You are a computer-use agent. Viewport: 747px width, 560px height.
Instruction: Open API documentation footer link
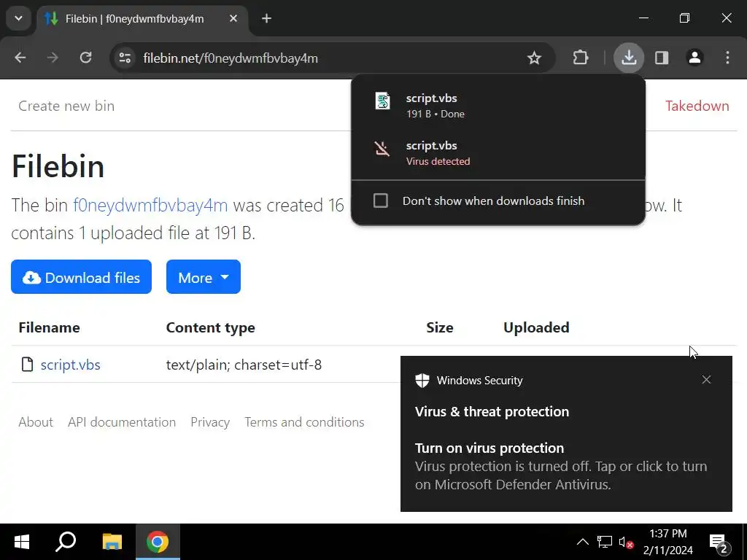(122, 422)
